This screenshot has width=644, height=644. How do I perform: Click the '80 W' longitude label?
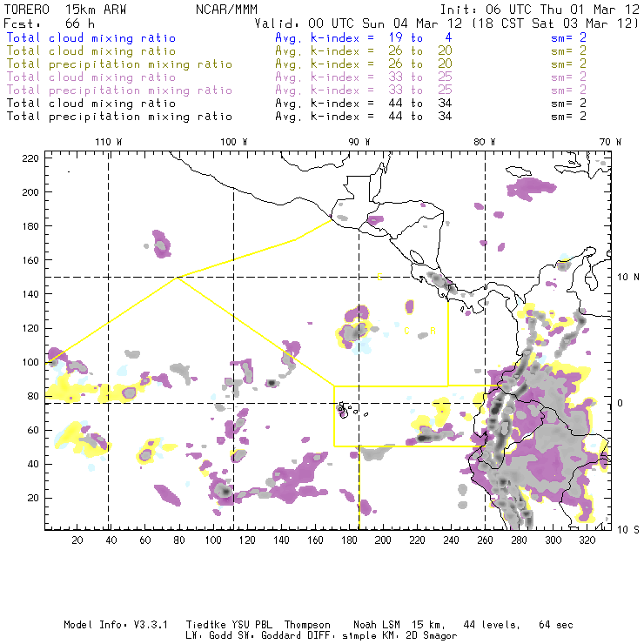click(484, 142)
